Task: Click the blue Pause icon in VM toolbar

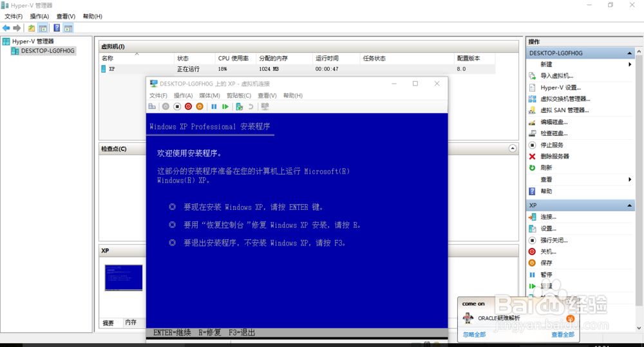Action: tap(214, 106)
